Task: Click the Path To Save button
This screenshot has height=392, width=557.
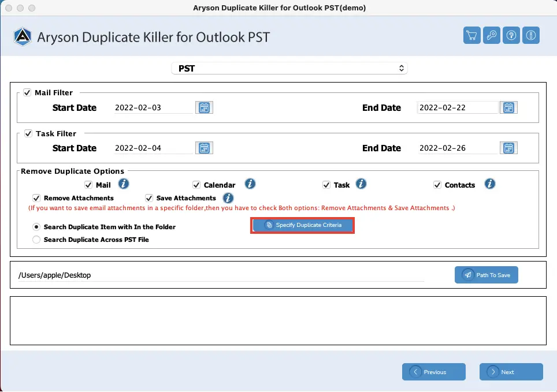Action: pyautogui.click(x=487, y=275)
